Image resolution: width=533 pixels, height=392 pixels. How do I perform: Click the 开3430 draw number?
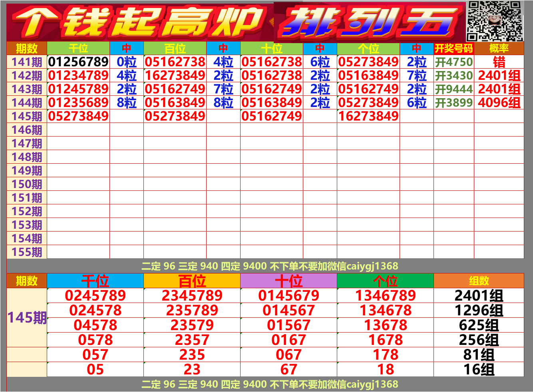(x=454, y=75)
